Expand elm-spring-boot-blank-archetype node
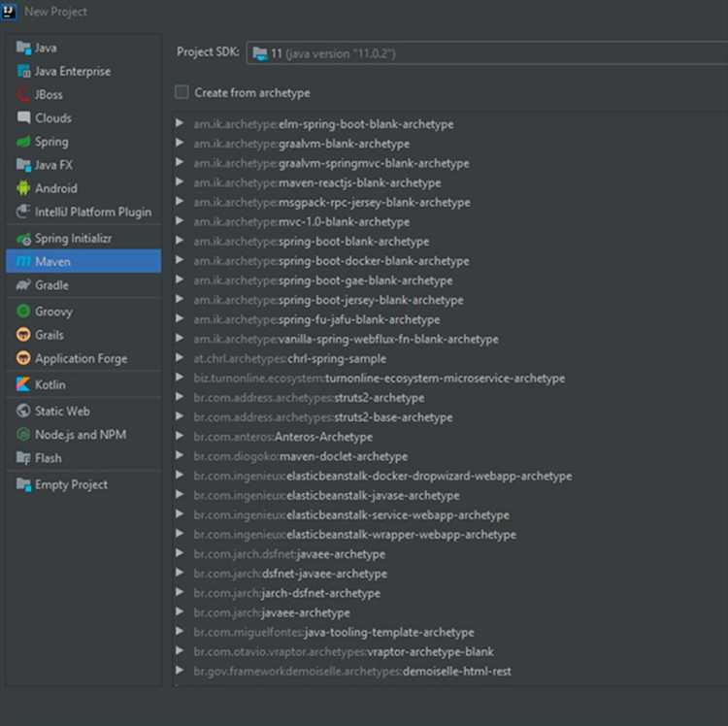 180,123
